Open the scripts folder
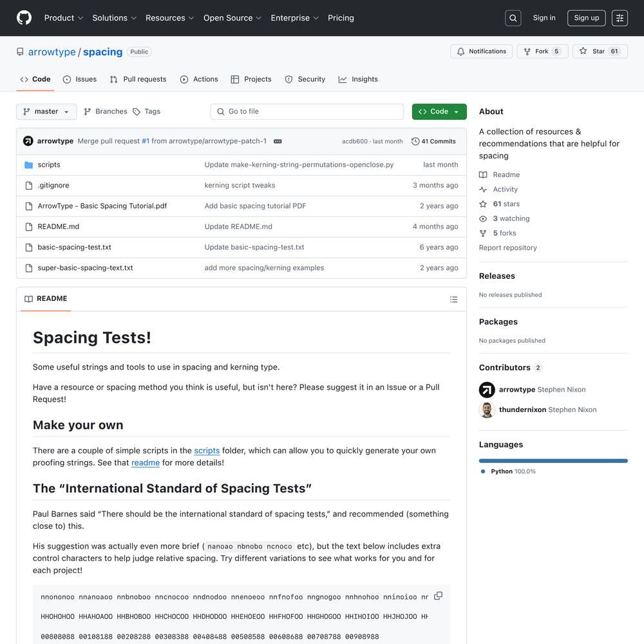This screenshot has height=644, width=644. click(x=49, y=165)
